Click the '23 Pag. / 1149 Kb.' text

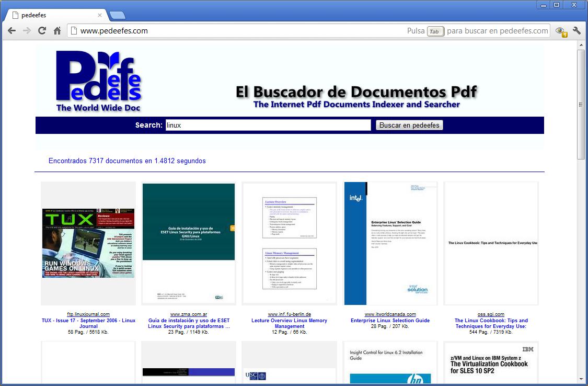189,332
